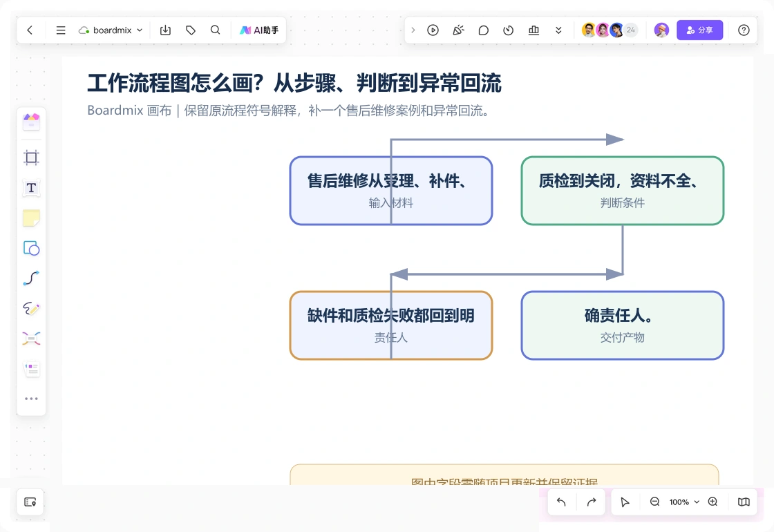Click the 输入材料 label
The height and width of the screenshot is (532, 774).
[x=391, y=203]
